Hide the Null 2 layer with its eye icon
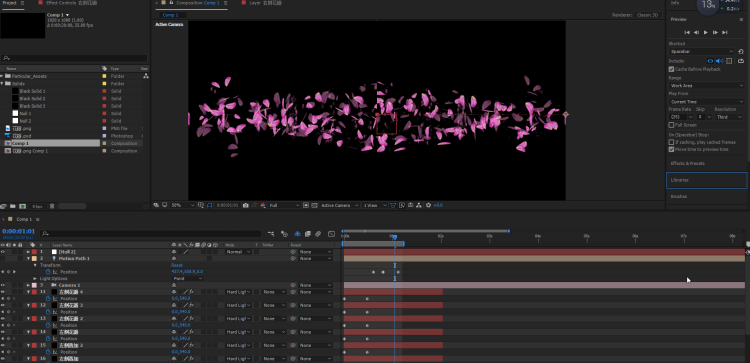This screenshot has height=363, width=750. click(x=3, y=252)
